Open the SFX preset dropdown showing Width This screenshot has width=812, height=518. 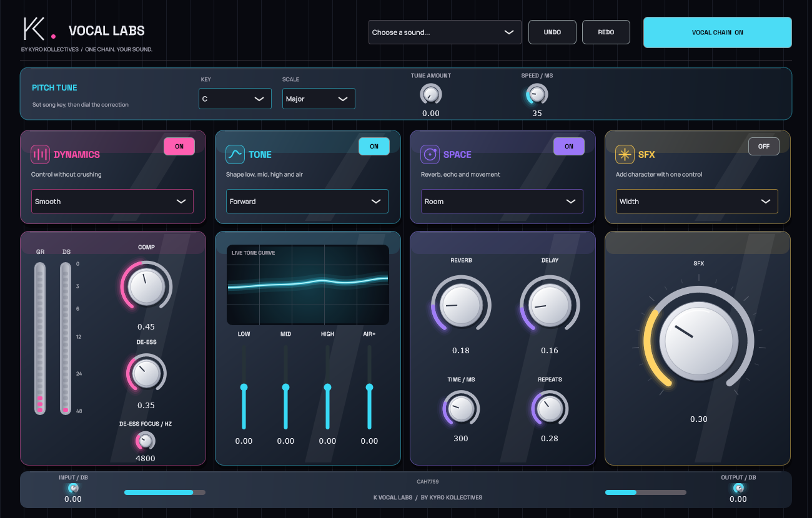[697, 202]
